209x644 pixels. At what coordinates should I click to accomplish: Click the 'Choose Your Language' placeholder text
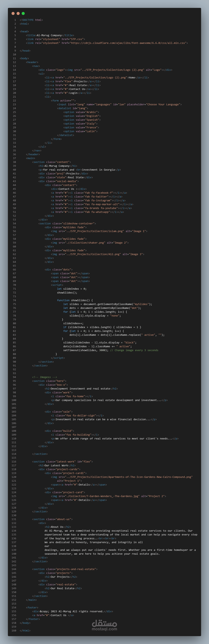point(163,105)
